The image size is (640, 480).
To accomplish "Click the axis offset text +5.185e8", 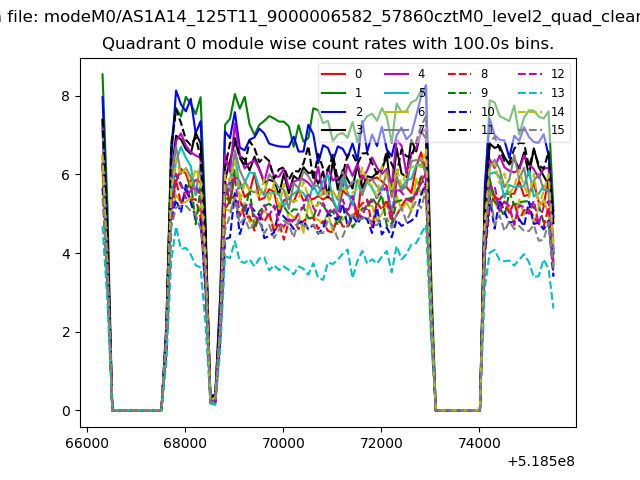I will click(x=541, y=462).
